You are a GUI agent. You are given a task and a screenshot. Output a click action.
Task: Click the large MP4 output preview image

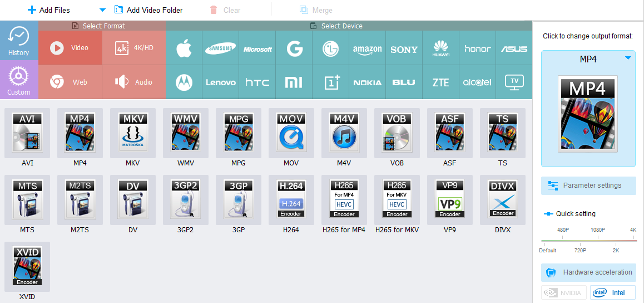(588, 115)
